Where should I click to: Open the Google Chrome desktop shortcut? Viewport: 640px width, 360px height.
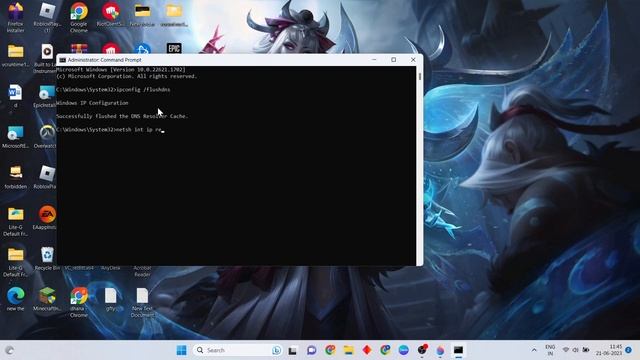[x=79, y=17]
